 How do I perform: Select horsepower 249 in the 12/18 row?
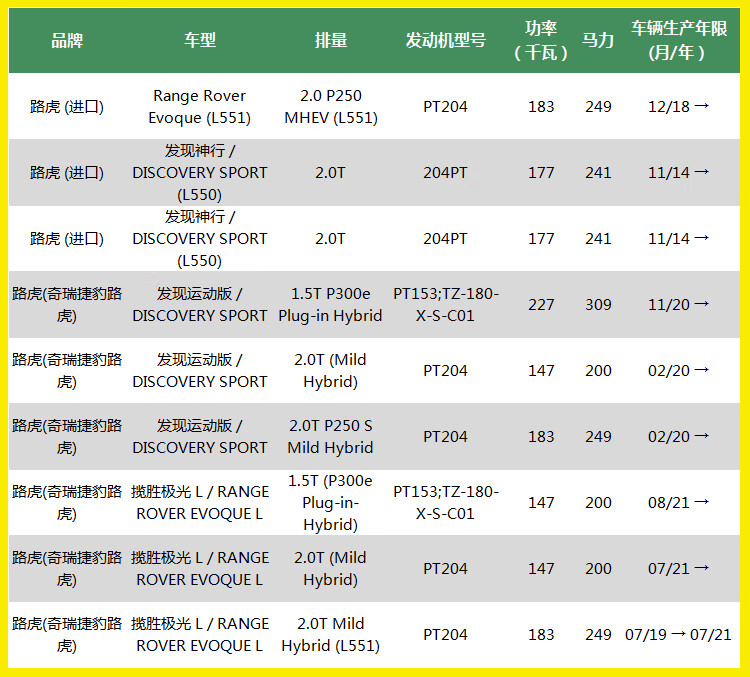tap(598, 107)
